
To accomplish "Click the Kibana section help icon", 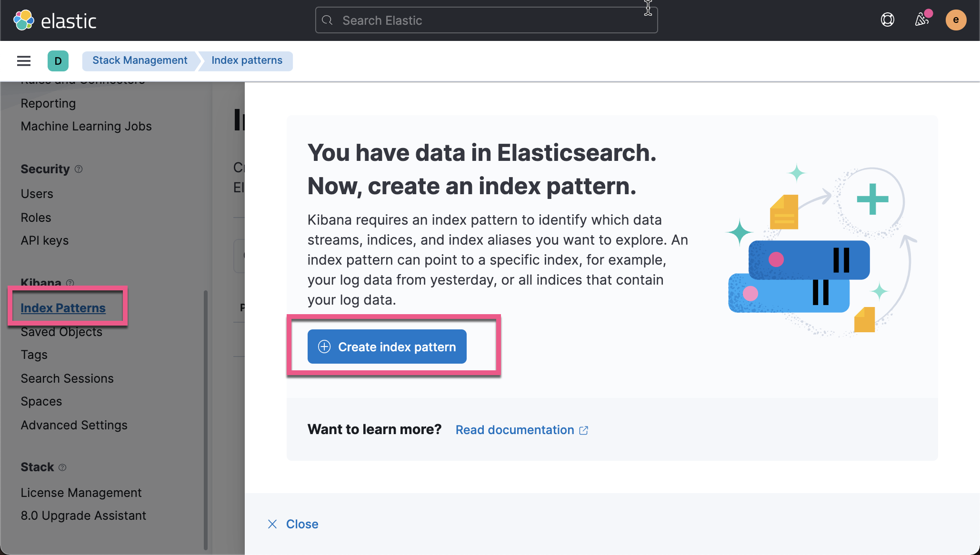I will 70,283.
